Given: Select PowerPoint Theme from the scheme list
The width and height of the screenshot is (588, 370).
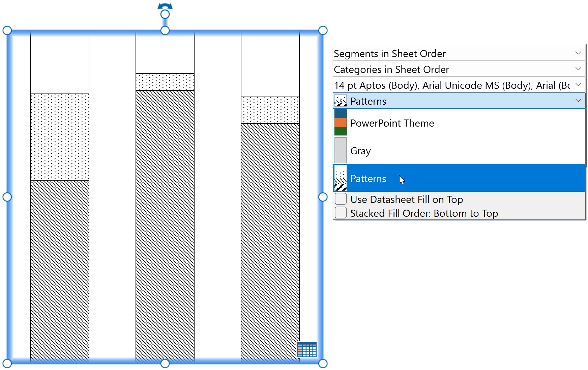Looking at the screenshot, I should (392, 123).
